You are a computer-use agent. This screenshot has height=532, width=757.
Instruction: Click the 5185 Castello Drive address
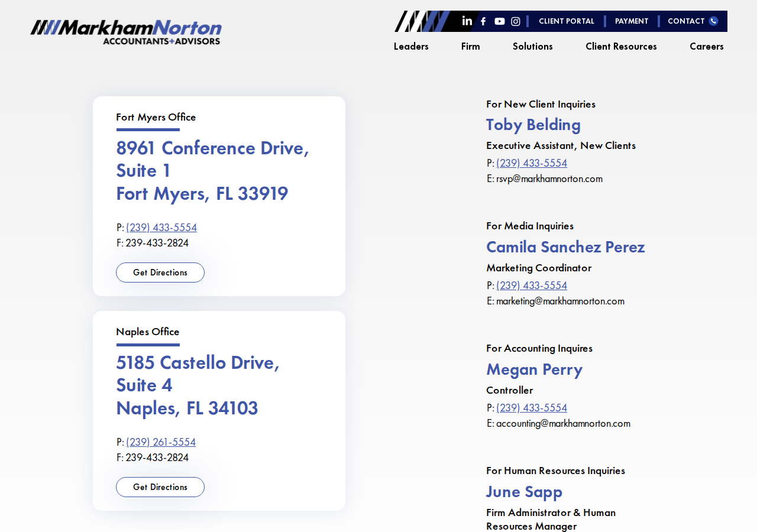click(x=198, y=385)
